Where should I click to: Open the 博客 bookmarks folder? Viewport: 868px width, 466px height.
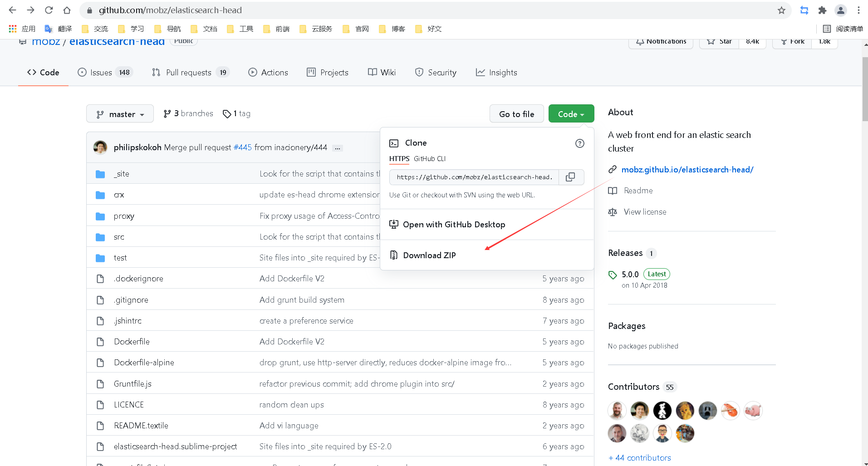(x=392, y=29)
